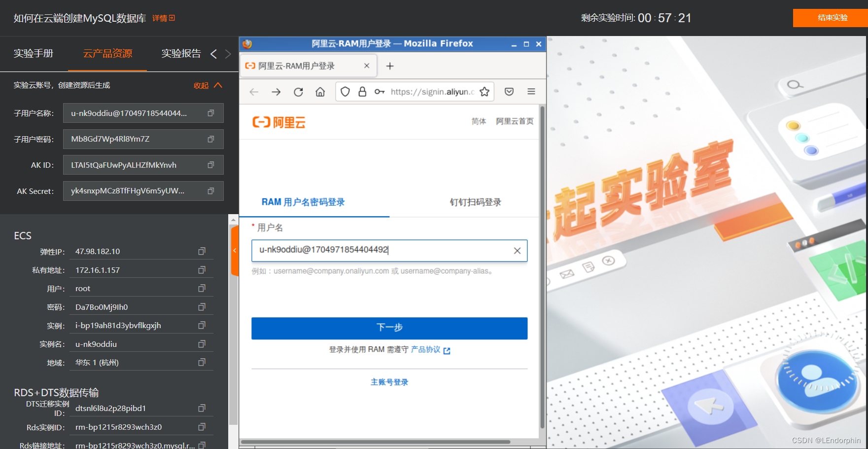Open the Firefox home page
868x449 pixels.
click(320, 92)
